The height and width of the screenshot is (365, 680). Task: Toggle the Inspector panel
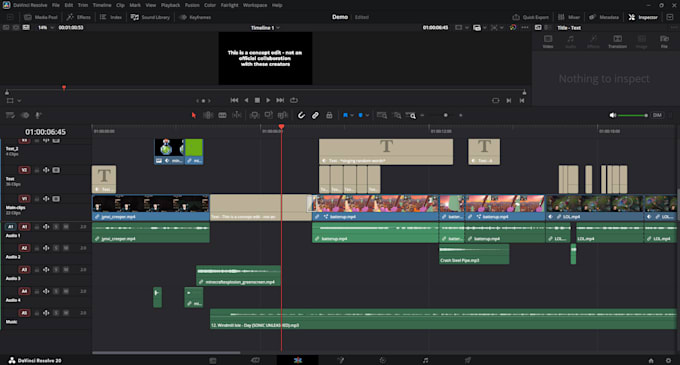[x=643, y=17]
